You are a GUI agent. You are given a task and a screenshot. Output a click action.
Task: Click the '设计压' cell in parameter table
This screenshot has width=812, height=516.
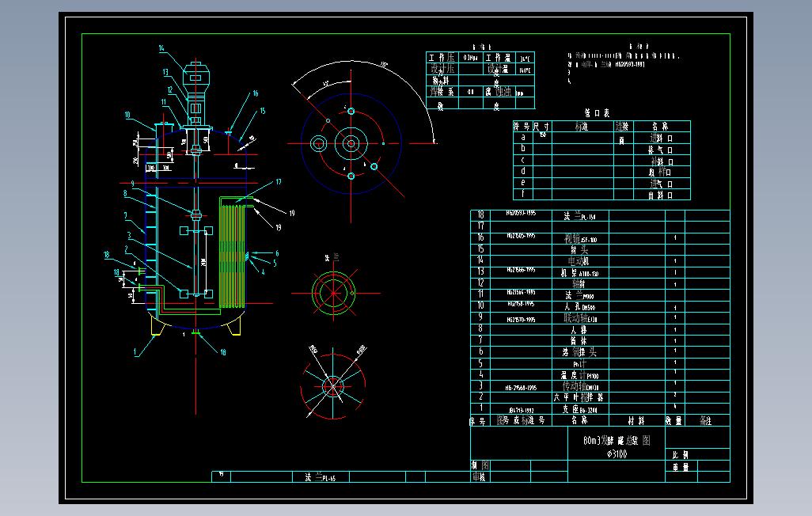coord(441,69)
